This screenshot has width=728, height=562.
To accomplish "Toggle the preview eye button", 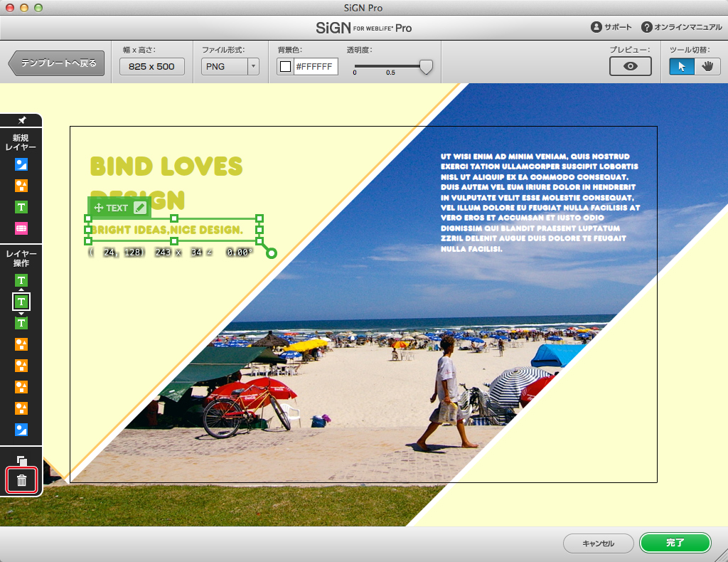I will (x=630, y=66).
